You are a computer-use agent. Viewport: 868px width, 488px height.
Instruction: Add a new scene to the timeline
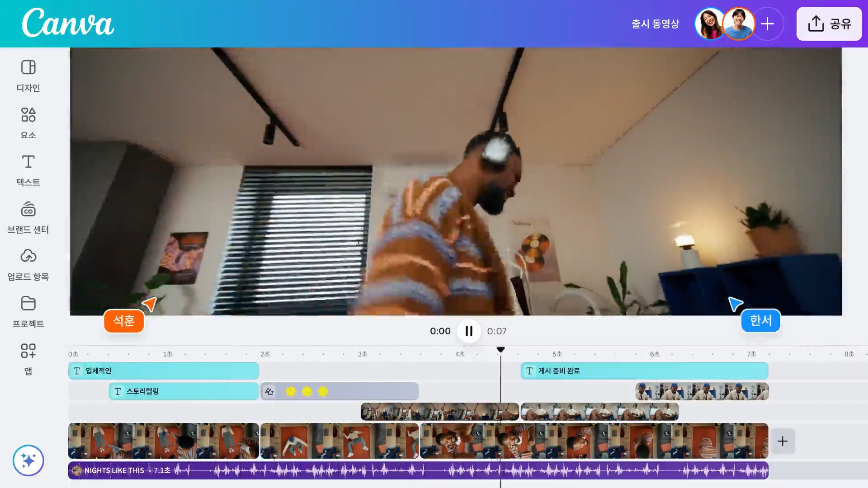coord(783,441)
